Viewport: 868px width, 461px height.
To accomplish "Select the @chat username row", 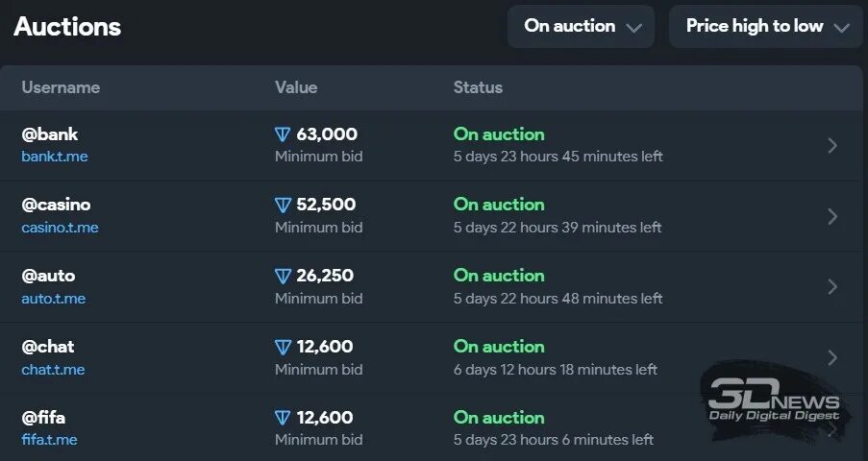I will (432, 358).
